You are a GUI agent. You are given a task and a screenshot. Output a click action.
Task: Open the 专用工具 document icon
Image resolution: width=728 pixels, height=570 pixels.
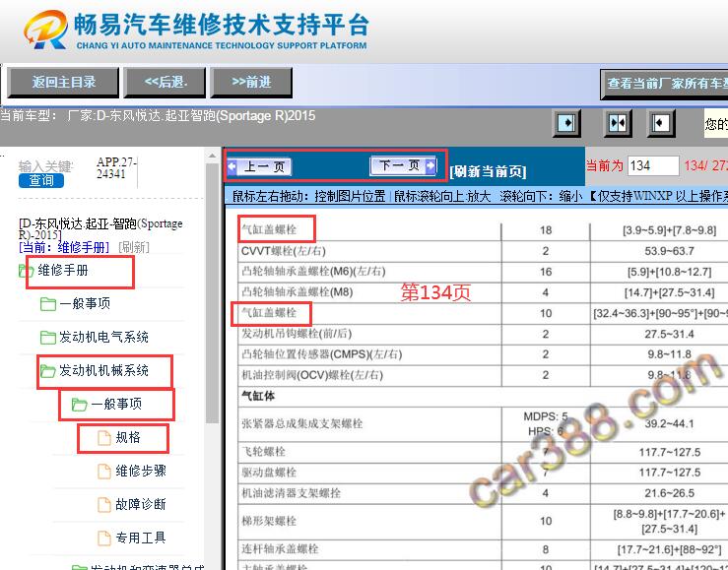tap(104, 538)
